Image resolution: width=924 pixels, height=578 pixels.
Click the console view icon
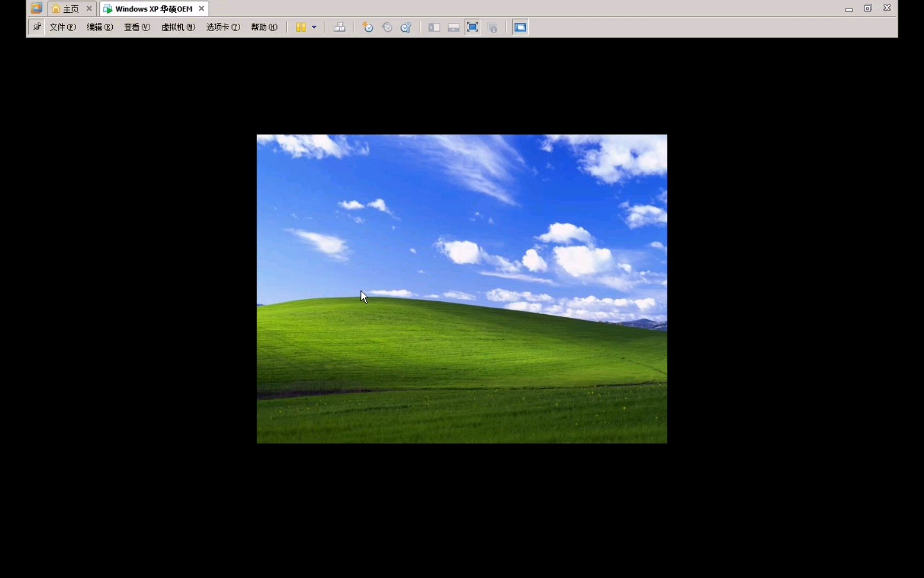(x=520, y=27)
